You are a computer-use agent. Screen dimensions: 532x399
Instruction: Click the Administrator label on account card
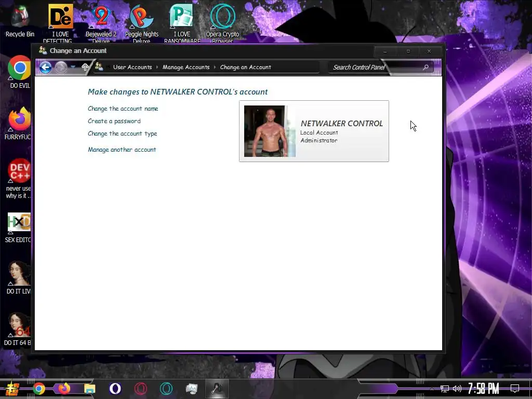tap(319, 140)
